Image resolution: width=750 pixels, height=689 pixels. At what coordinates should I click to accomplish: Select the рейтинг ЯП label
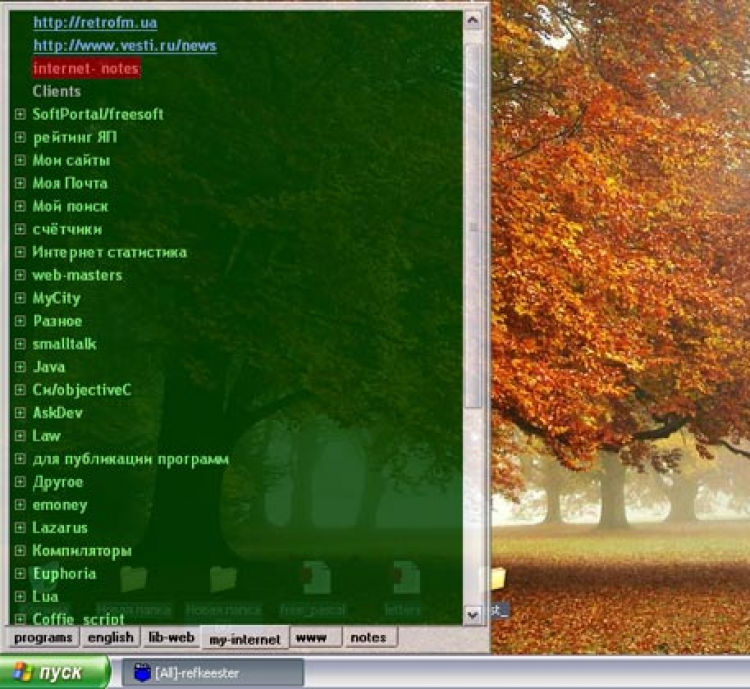tap(75, 137)
